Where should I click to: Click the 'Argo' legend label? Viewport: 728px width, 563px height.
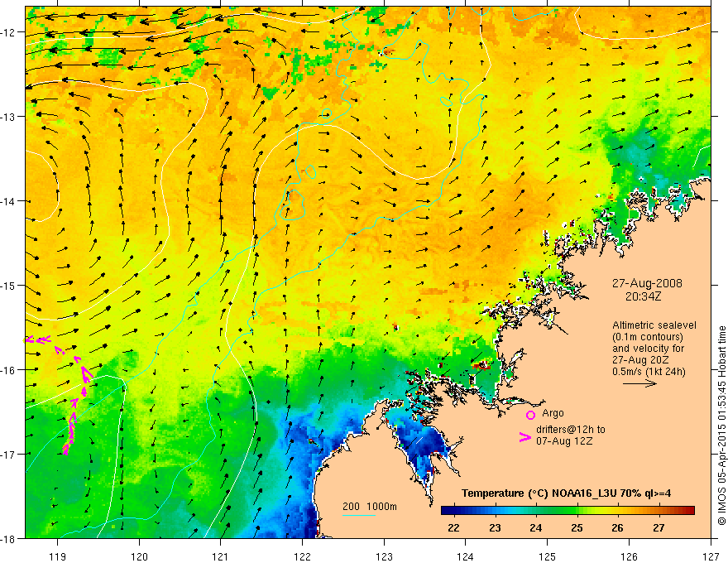[x=553, y=413]
